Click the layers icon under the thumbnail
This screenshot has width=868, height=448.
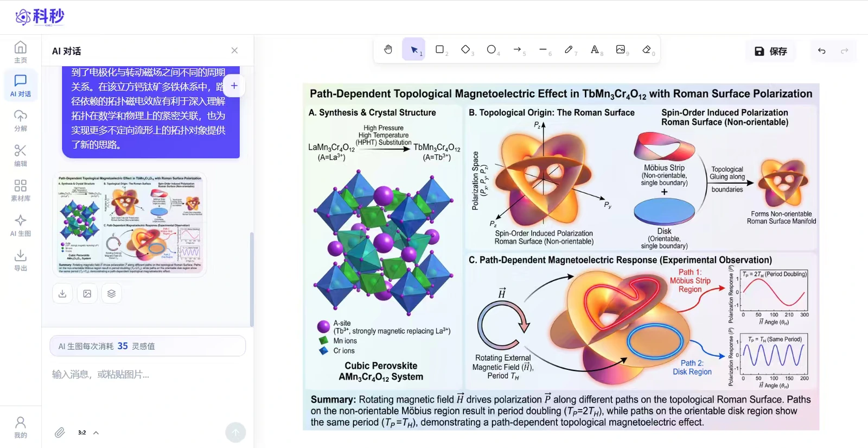111,293
